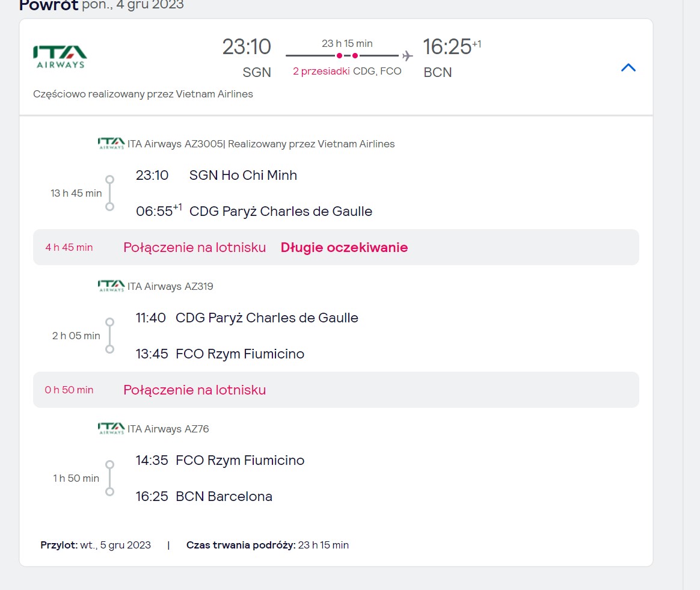The width and height of the screenshot is (700, 590).
Task: Click the 'CDG Paryż Charles de Gaulle' arrival row
Action: [254, 211]
